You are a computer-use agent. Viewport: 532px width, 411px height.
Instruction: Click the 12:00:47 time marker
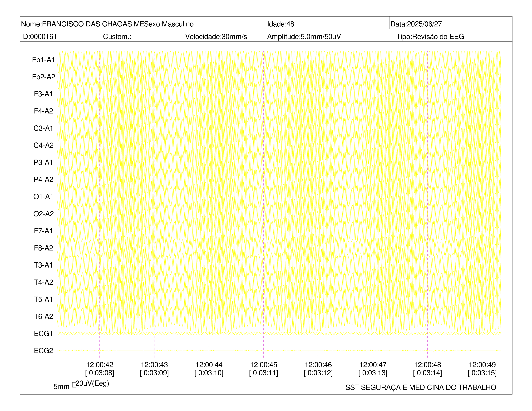(373, 365)
